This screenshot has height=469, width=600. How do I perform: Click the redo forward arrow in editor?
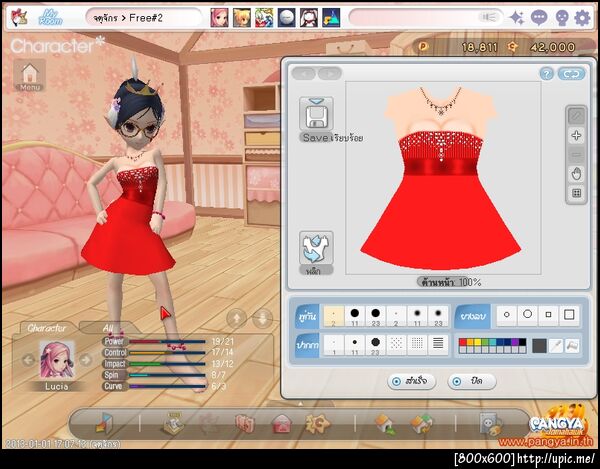tap(329, 73)
